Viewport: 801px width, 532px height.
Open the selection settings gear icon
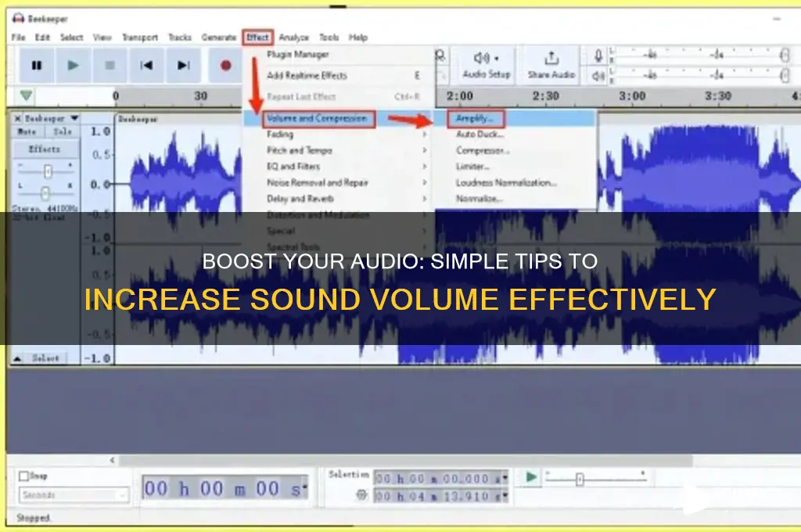(x=361, y=494)
